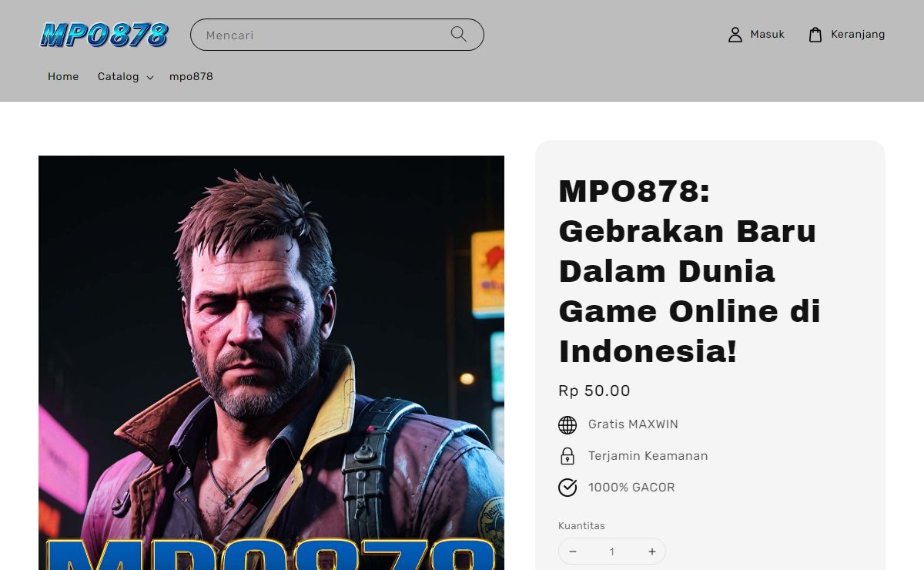
Task: Click the search magnifier icon
Action: [459, 34]
